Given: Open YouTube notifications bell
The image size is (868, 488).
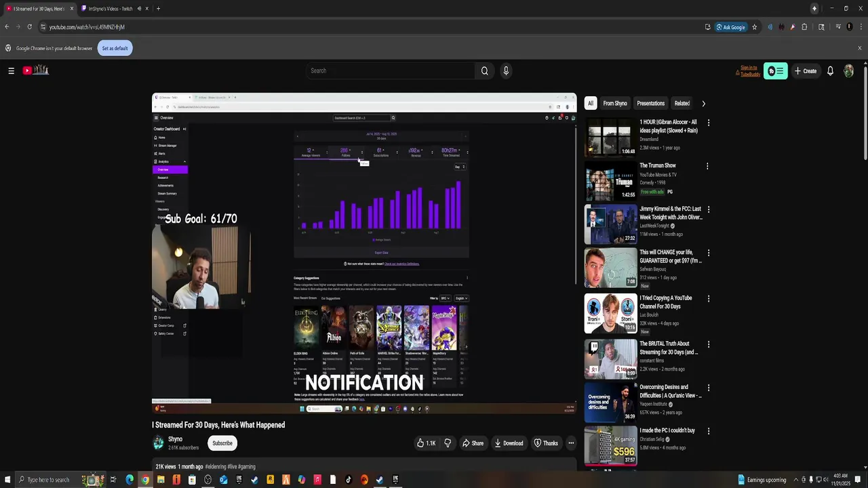Looking at the screenshot, I should click(x=830, y=70).
